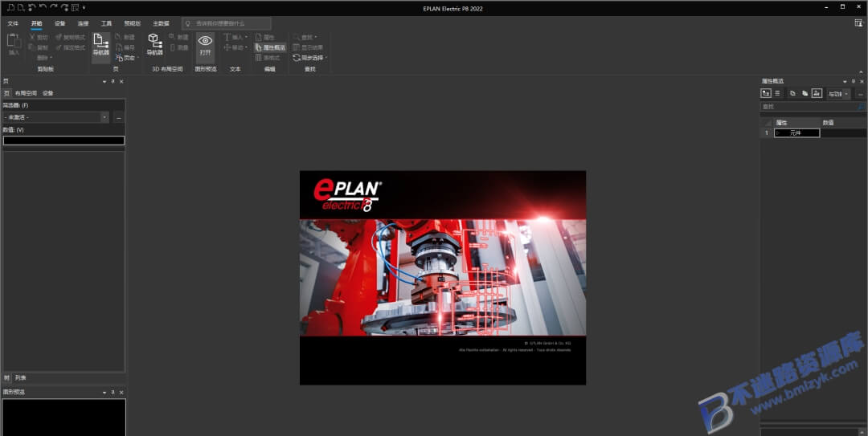This screenshot has height=436, width=868.
Task: Collapse the ribbon with the chevron arrow
Action: pyautogui.click(x=861, y=71)
